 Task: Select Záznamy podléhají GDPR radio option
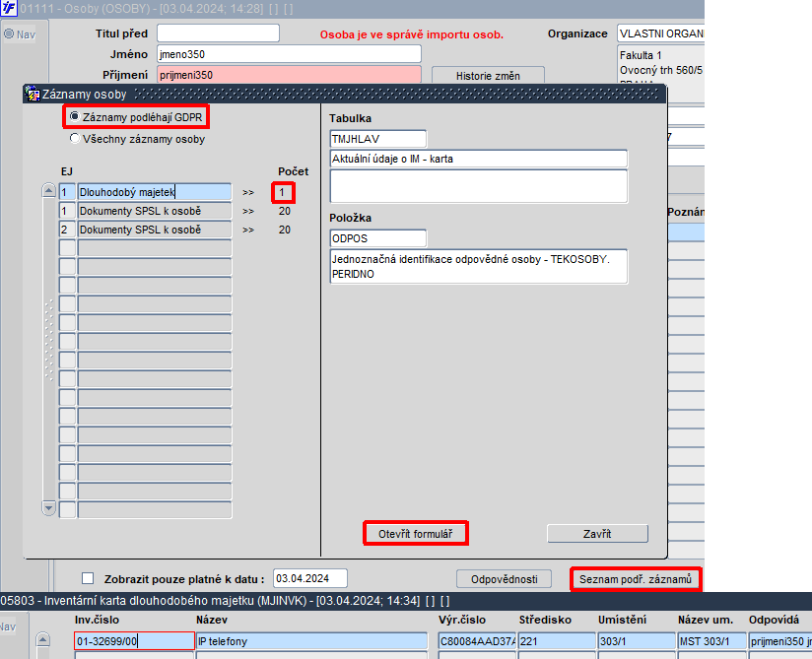[x=75, y=117]
